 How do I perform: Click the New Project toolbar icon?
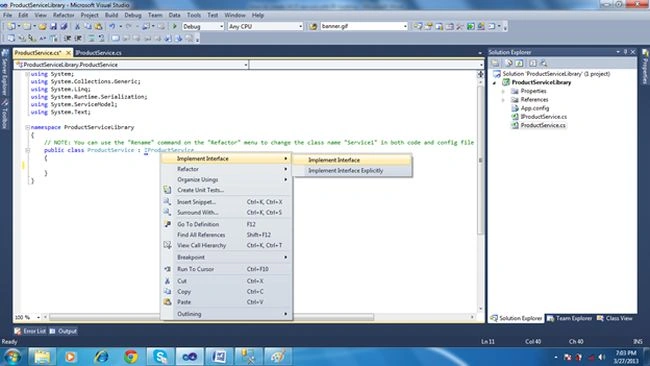point(11,26)
